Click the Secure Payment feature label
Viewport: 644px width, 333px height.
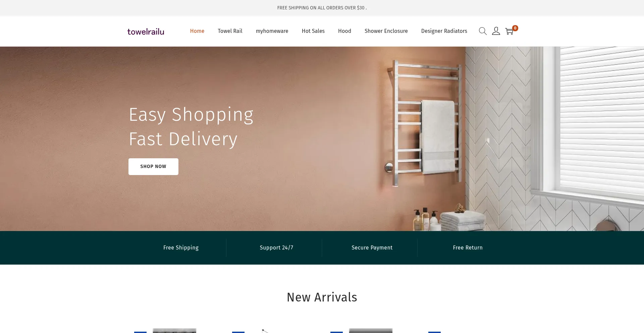[372, 247]
